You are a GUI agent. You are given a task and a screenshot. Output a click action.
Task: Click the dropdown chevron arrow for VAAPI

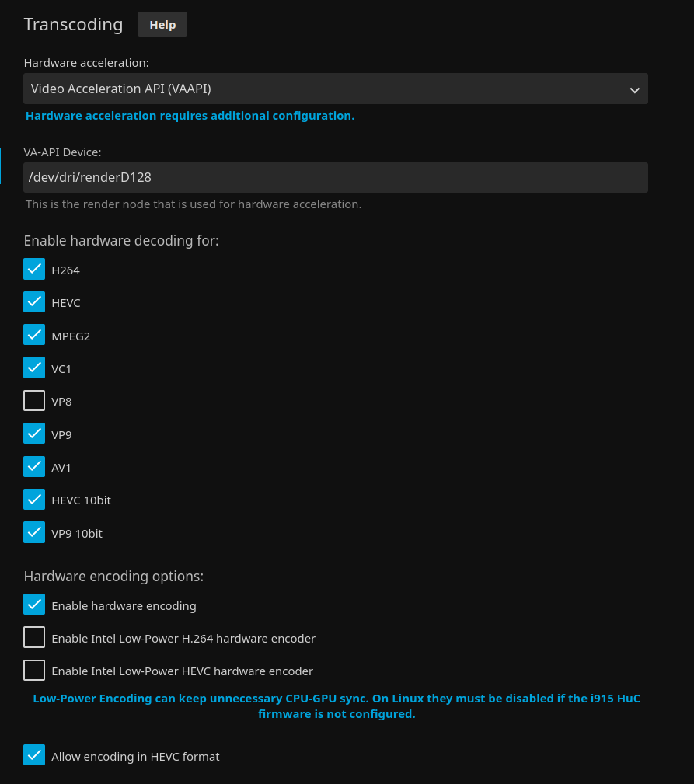(634, 90)
